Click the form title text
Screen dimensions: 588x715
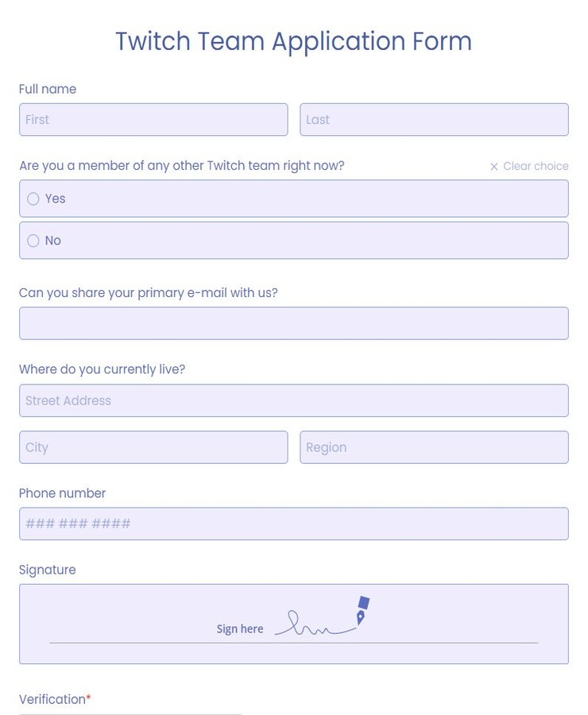(294, 41)
